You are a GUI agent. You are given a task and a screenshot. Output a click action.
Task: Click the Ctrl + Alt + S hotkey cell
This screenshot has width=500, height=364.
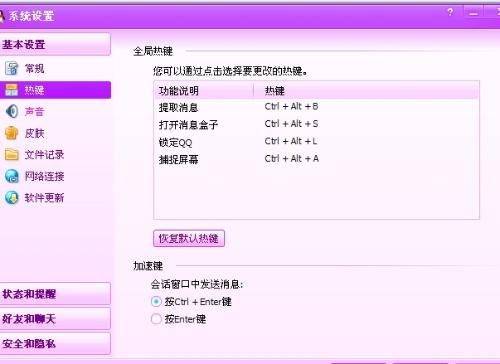click(x=291, y=124)
